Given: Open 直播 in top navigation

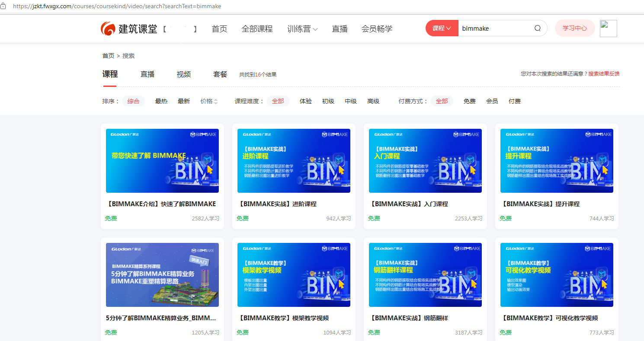Looking at the screenshot, I should pos(340,29).
